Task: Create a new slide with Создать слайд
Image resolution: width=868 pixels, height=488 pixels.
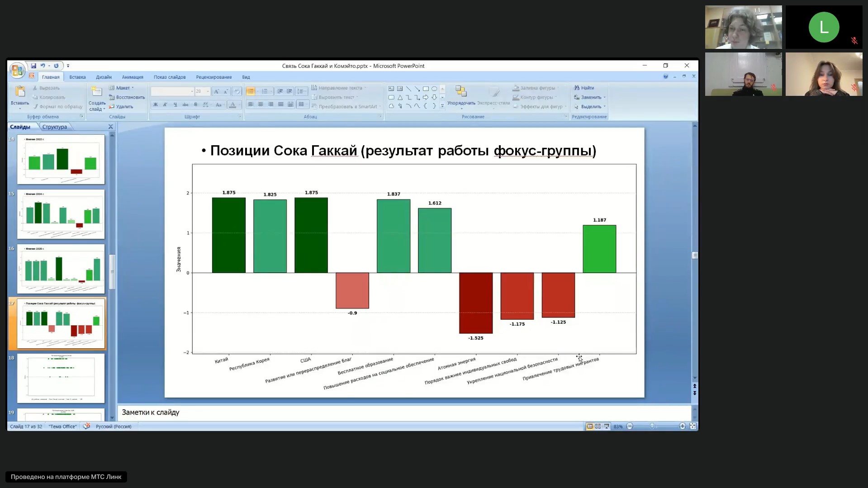Action: click(x=97, y=98)
